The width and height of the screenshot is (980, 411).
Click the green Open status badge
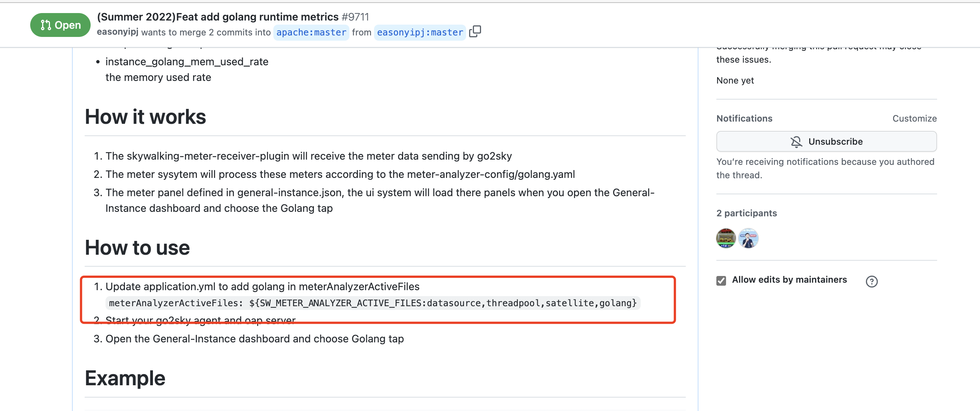click(x=60, y=25)
